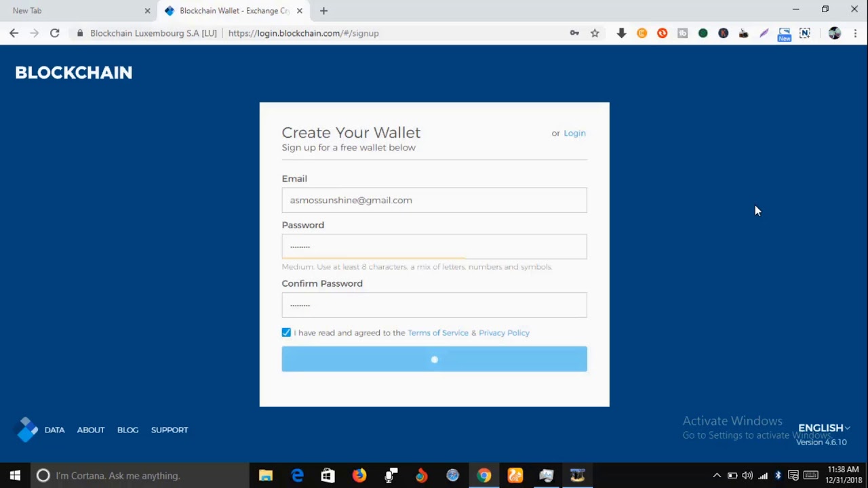Open the dark green circle extension
The height and width of the screenshot is (488, 868).
point(703,33)
